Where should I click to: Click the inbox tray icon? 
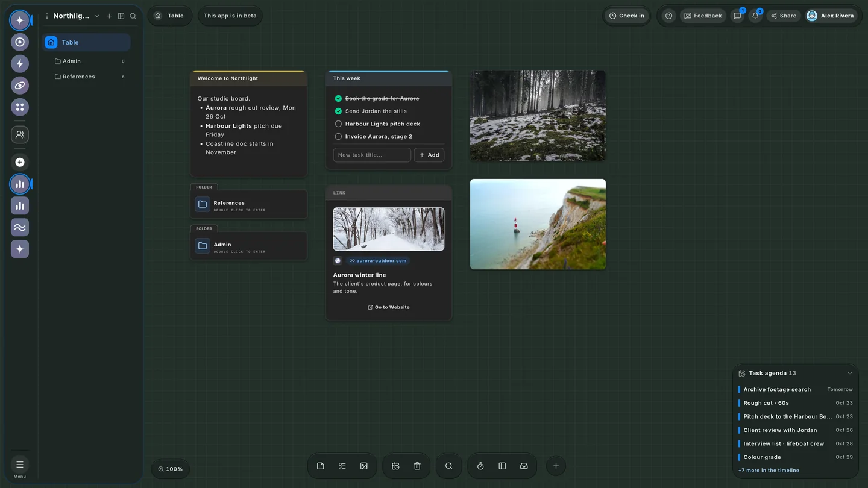click(x=524, y=466)
